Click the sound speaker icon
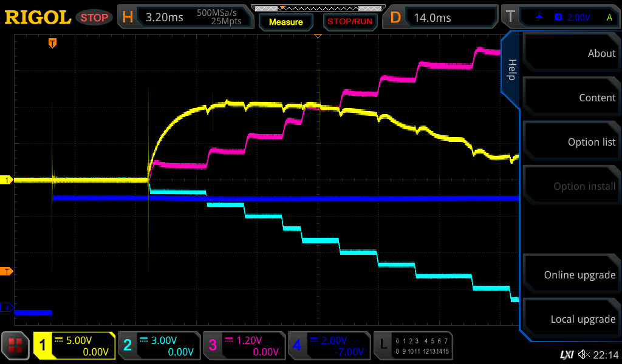 (584, 354)
